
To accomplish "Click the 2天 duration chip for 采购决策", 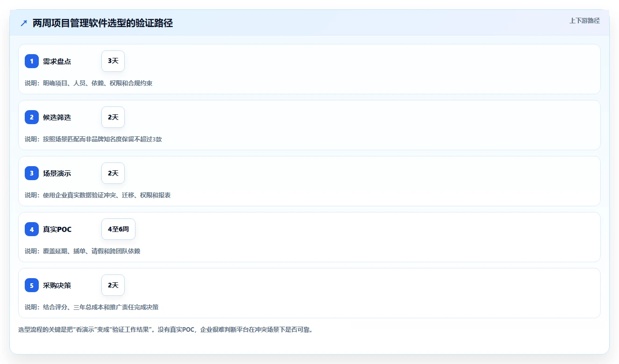I will pos(113,285).
